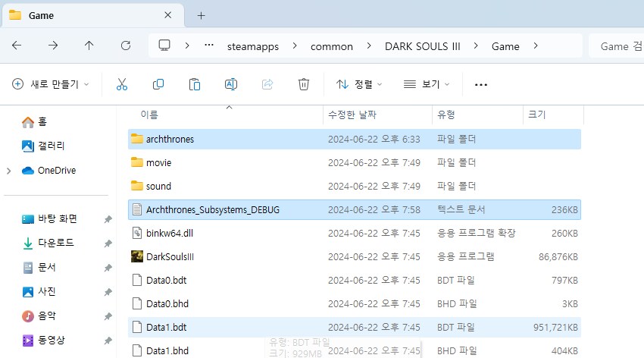Go back to previous folder

pyautogui.click(x=17, y=46)
